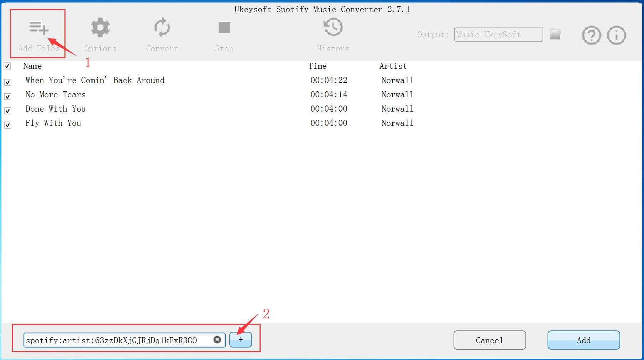Click the 00:04:22 time value
644x360 pixels.
(329, 80)
